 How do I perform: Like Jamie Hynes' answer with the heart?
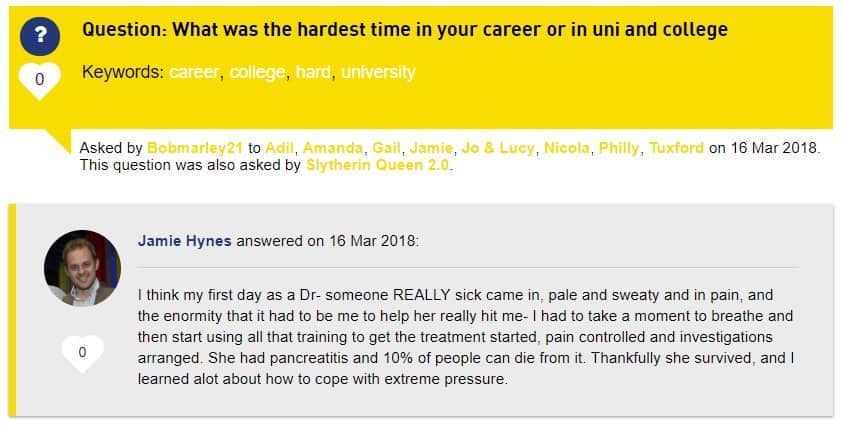click(x=82, y=353)
